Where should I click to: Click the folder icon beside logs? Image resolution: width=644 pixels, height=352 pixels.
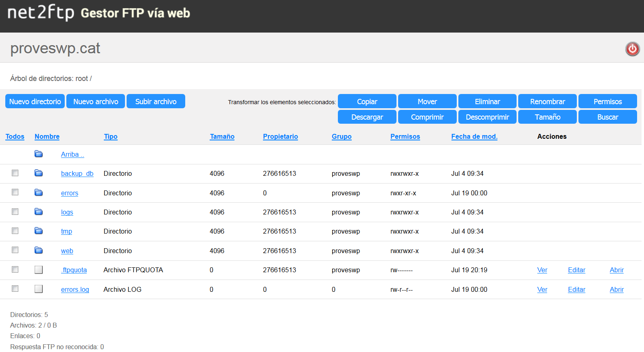click(x=39, y=212)
